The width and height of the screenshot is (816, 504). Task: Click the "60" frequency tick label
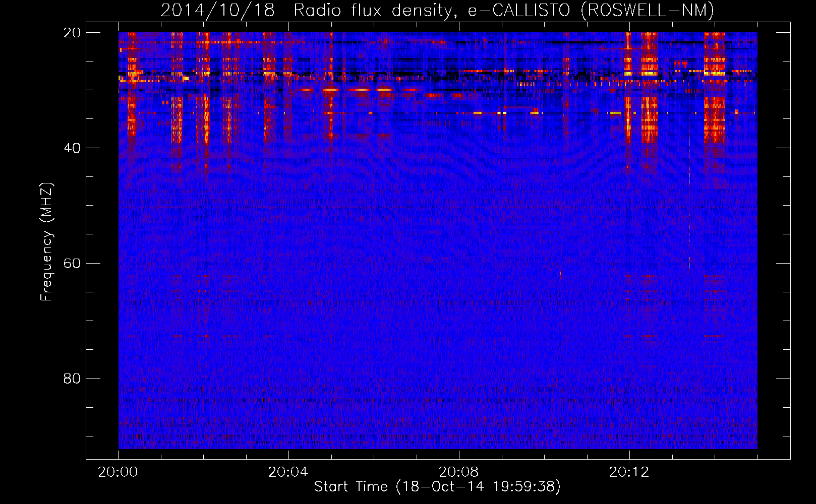click(72, 263)
